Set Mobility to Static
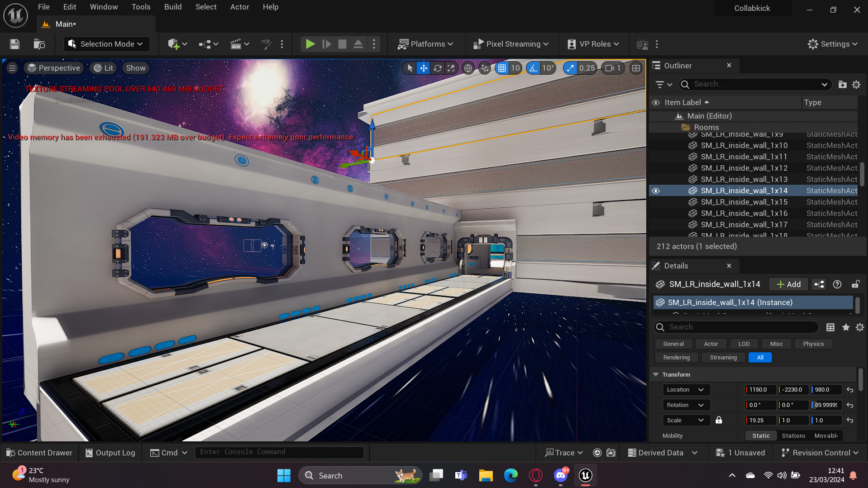This screenshot has height=488, width=868. (761, 435)
